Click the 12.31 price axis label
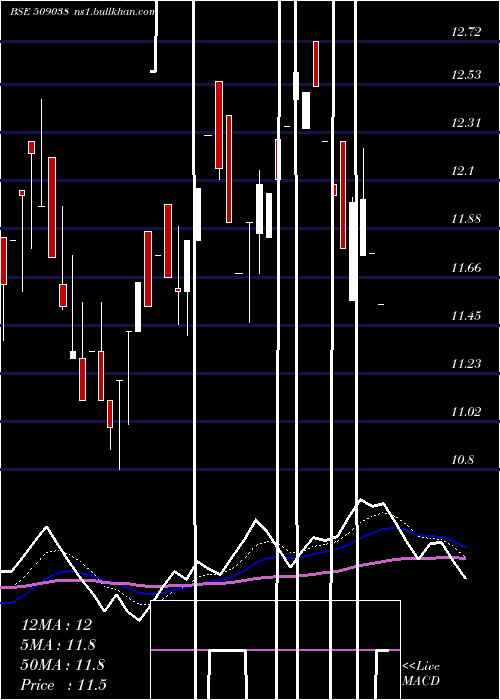This screenshot has width=500, height=700. pos(466,123)
